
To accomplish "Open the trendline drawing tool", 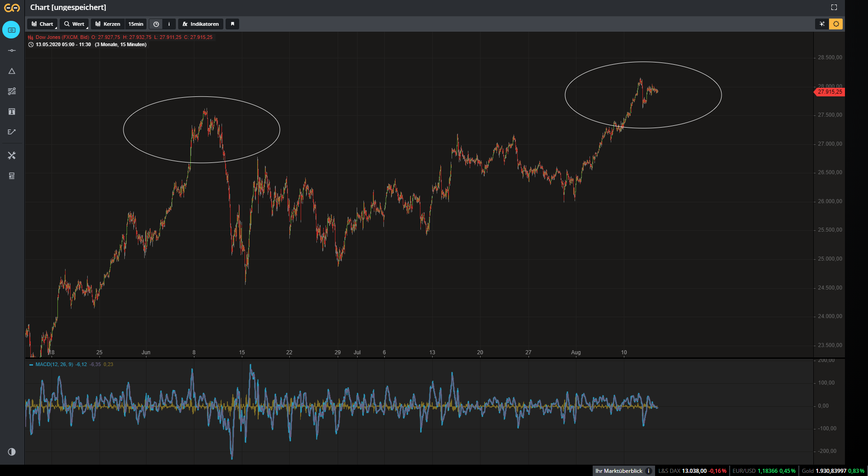I will click(x=11, y=91).
